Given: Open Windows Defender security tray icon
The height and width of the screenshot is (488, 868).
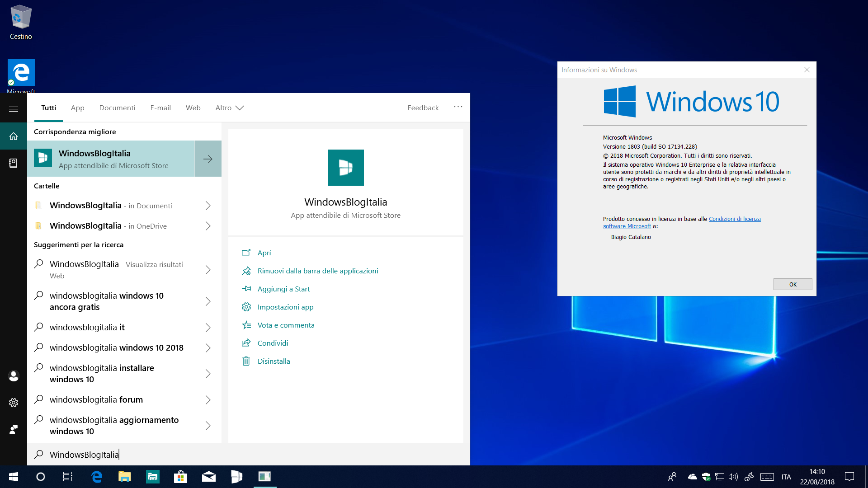Looking at the screenshot, I should click(706, 477).
